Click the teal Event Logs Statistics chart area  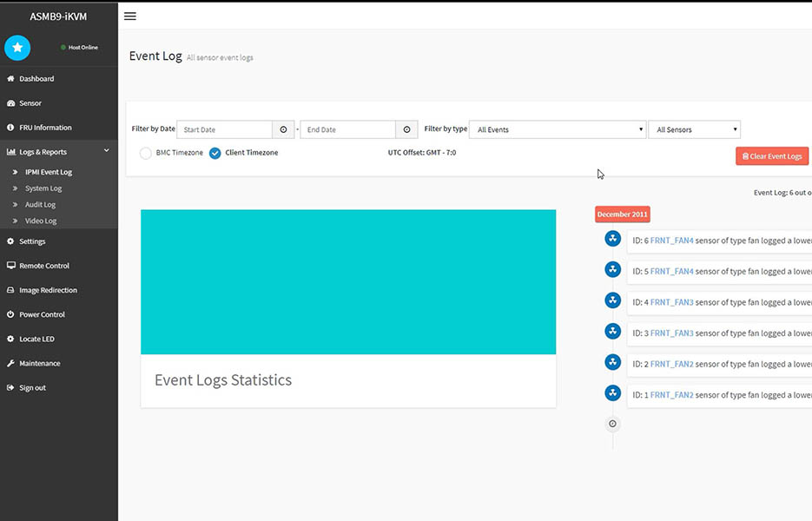[x=348, y=281]
